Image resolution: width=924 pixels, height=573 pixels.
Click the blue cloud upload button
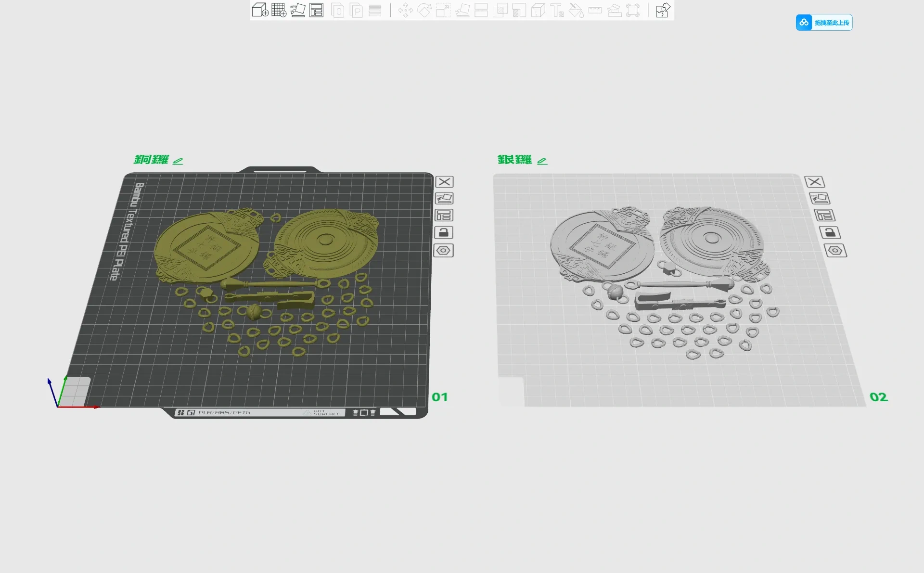point(824,23)
